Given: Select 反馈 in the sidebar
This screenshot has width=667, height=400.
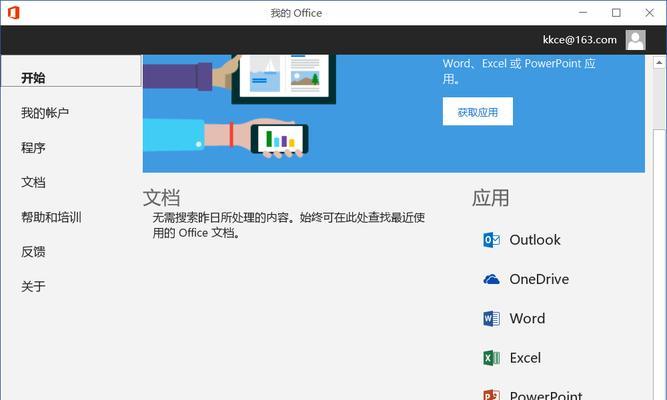Looking at the screenshot, I should click(33, 251).
